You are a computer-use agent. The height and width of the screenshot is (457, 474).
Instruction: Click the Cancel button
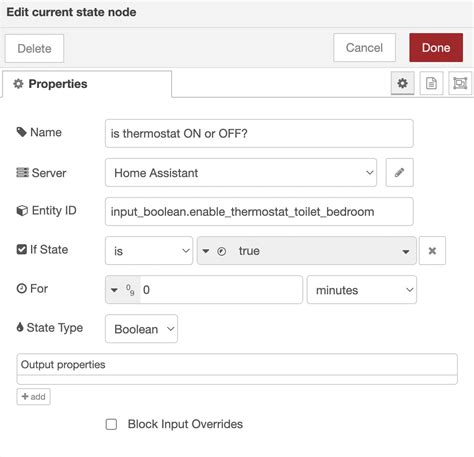pyautogui.click(x=364, y=48)
